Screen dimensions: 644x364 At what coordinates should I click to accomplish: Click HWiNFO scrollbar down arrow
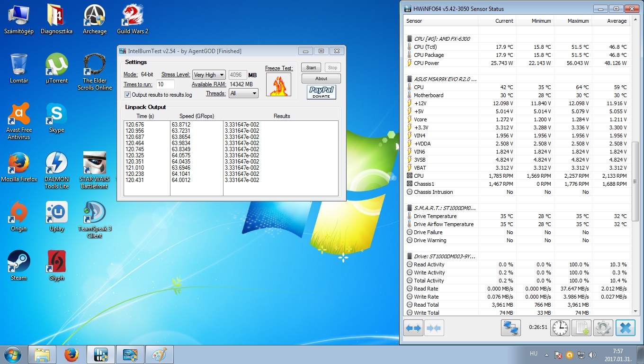[x=635, y=311]
